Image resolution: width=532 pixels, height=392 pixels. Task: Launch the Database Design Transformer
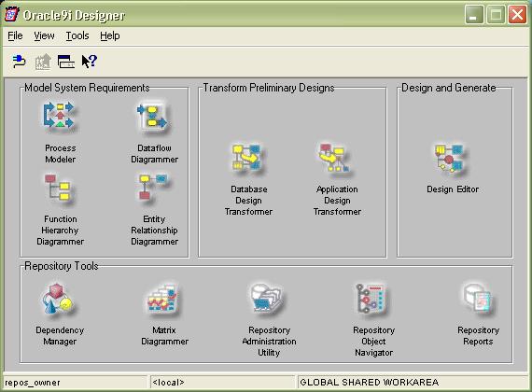(246, 158)
